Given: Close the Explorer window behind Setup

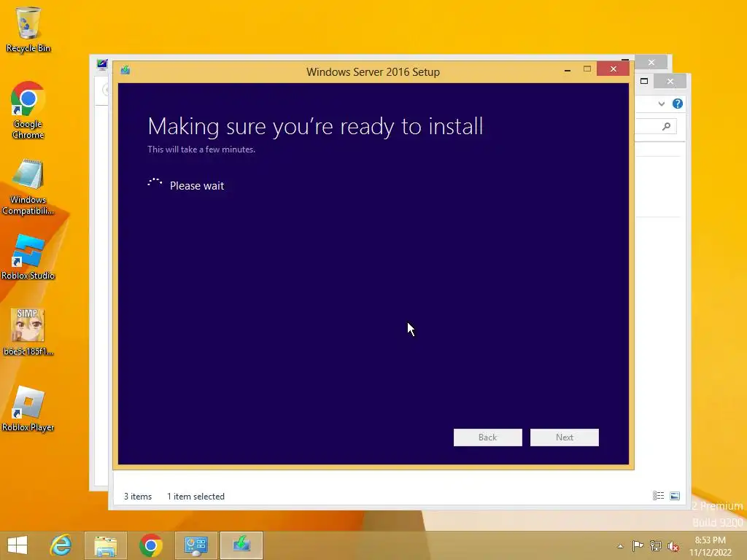Looking at the screenshot, I should click(x=670, y=82).
